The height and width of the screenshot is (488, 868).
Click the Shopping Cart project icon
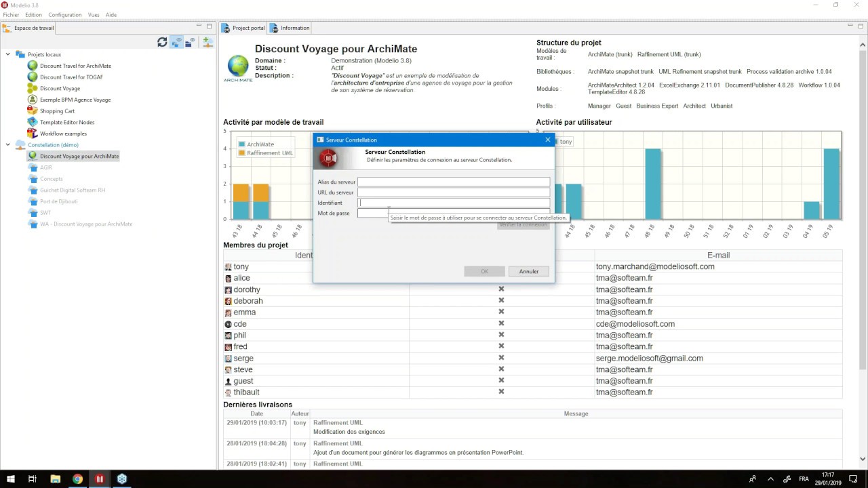pos(33,111)
